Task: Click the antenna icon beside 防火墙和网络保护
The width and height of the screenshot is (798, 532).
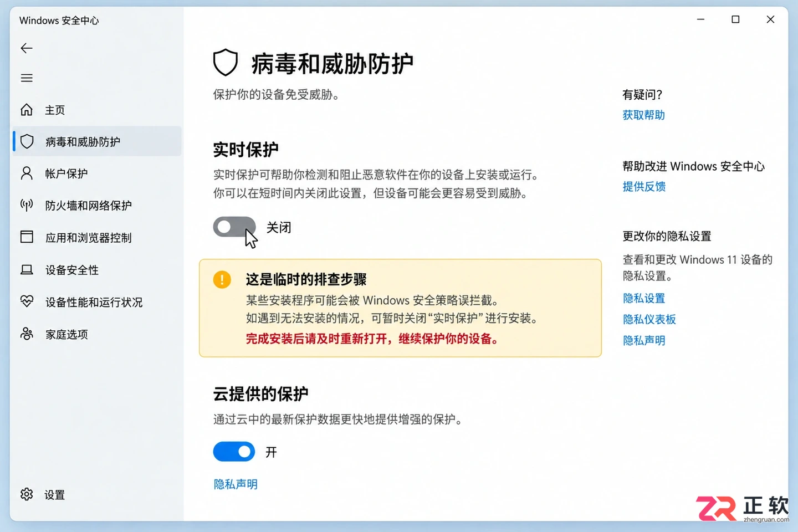Action: pos(27,206)
